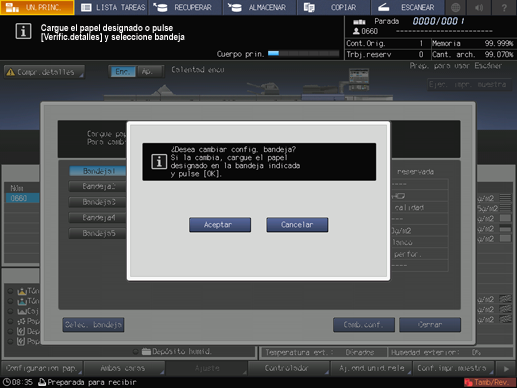Open the UN. PRINC. tab
The width and height of the screenshot is (517, 388).
tap(37, 7)
